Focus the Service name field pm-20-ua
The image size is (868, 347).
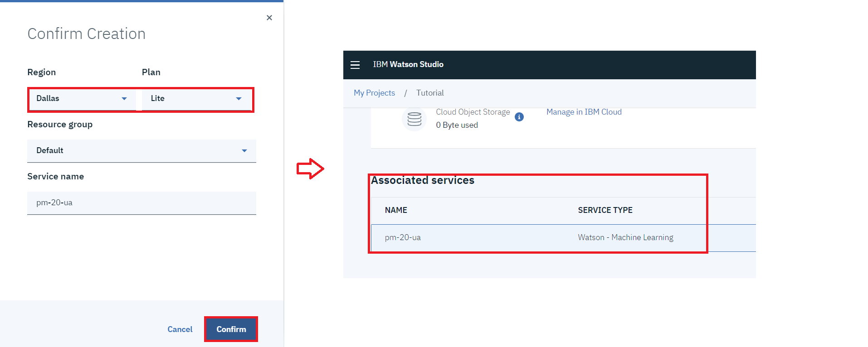141,203
